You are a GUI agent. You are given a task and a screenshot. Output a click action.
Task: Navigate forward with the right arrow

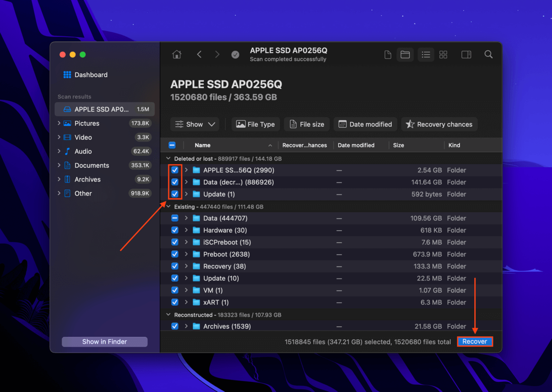217,55
